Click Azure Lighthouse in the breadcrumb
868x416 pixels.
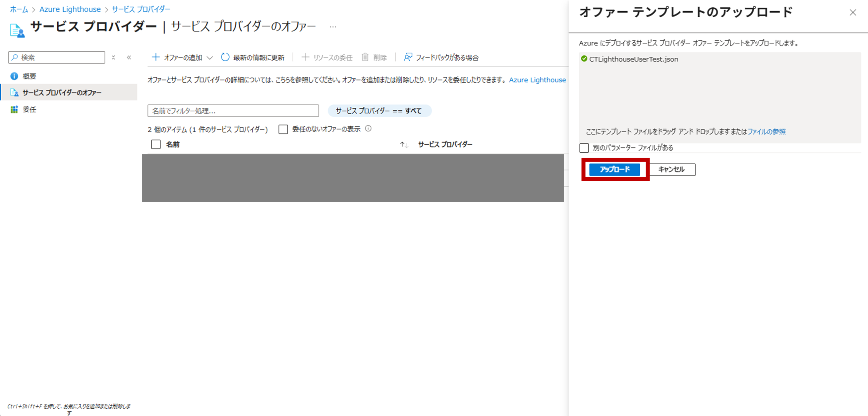pyautogui.click(x=70, y=9)
